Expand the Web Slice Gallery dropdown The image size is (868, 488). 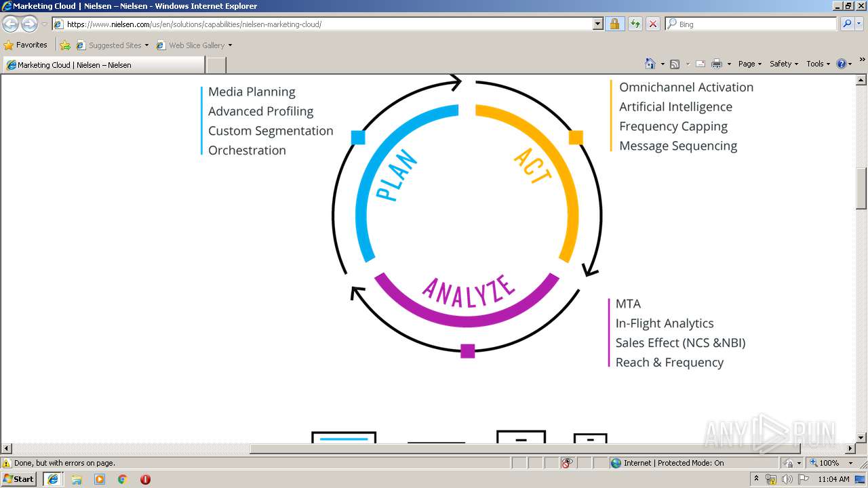tap(230, 45)
